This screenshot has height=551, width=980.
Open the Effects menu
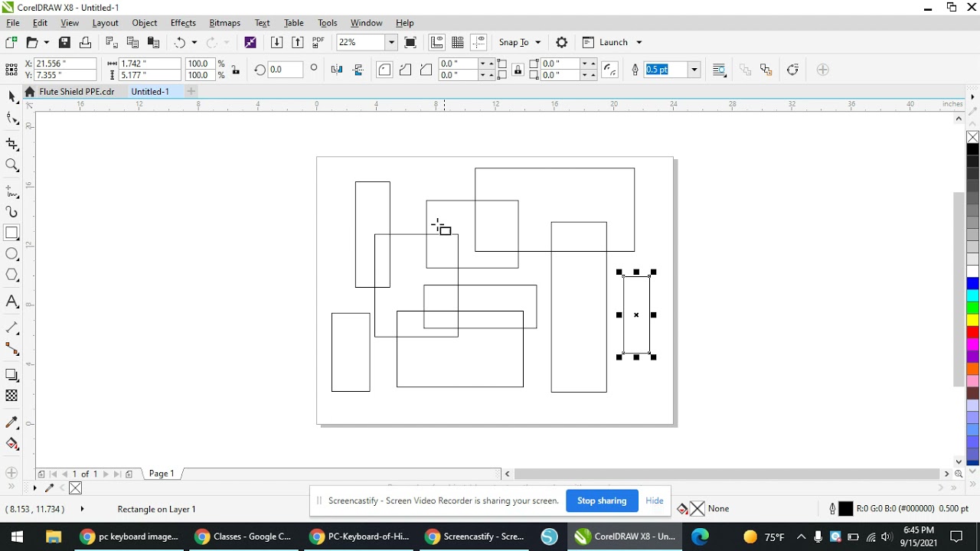tap(183, 23)
